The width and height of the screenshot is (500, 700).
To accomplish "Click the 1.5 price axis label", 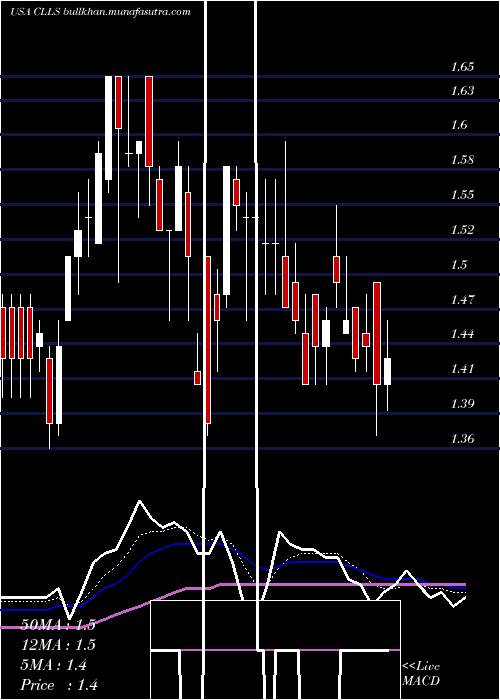I will [x=459, y=265].
